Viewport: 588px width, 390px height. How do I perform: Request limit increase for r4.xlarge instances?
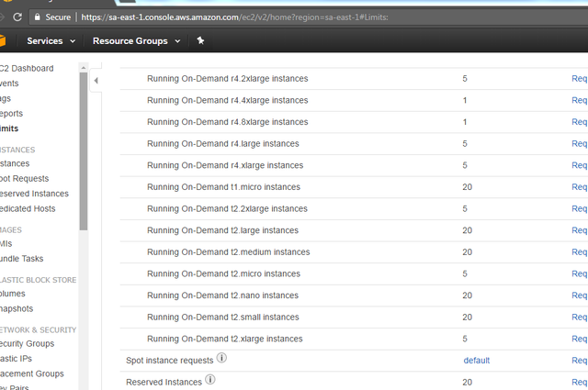[580, 165]
